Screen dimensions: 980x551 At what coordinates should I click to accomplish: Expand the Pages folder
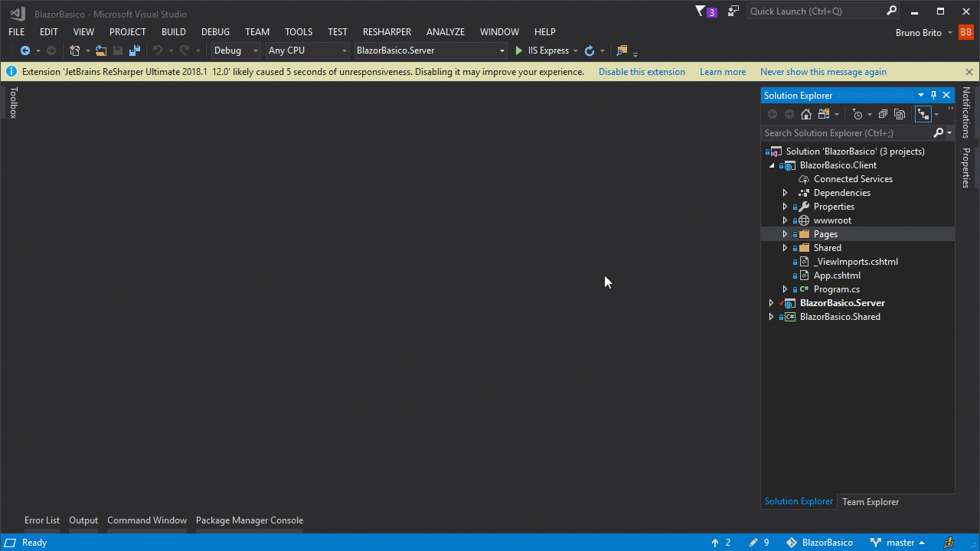click(x=785, y=234)
